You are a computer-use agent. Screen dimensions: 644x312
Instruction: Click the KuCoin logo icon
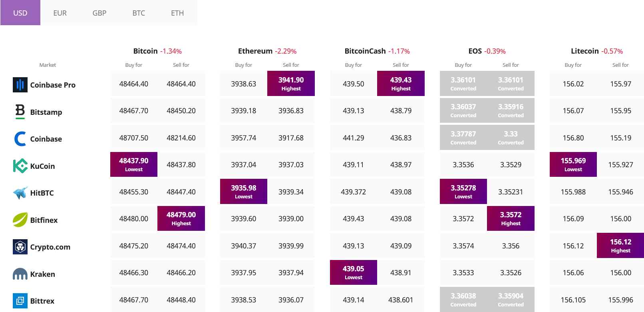(20, 166)
